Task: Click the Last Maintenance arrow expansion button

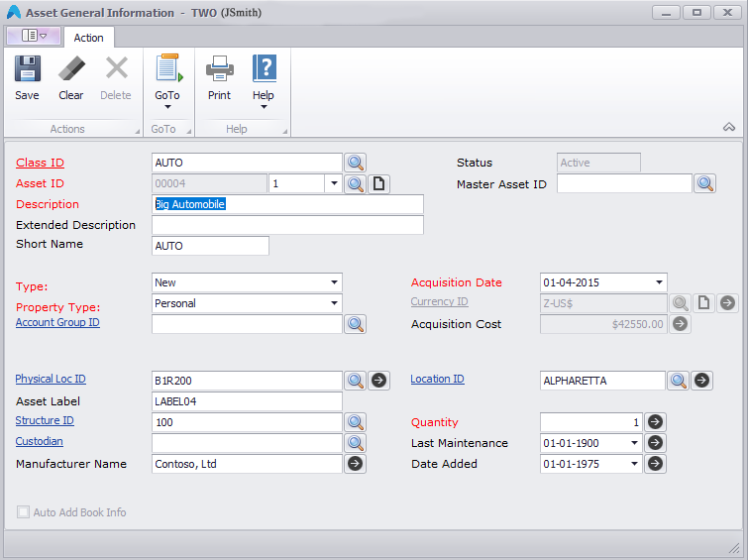Action: (656, 443)
